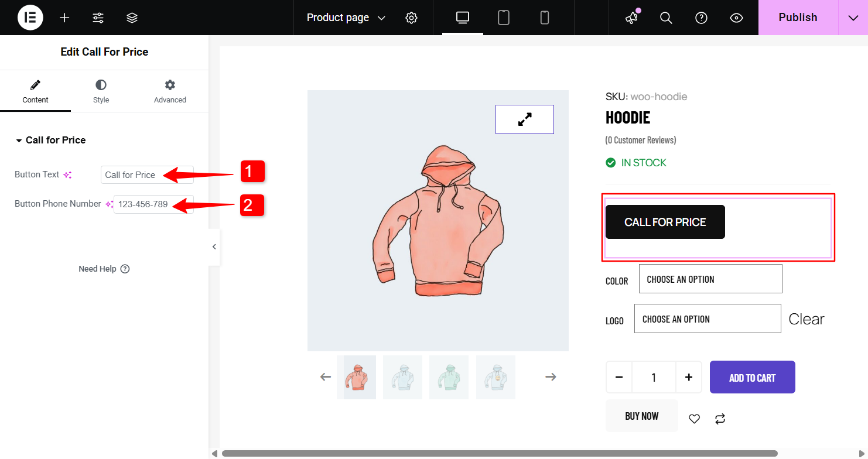Open publish options dropdown arrow
868x459 pixels.
point(853,18)
